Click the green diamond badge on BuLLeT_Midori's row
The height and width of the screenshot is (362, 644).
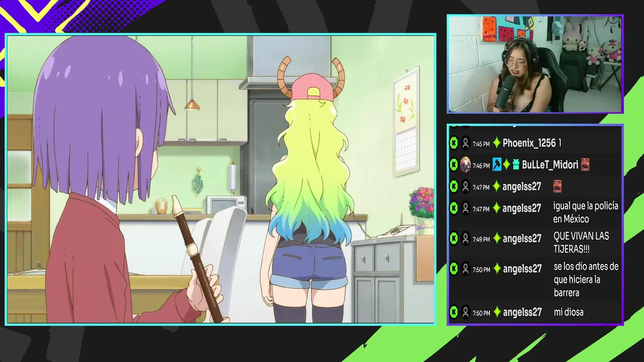click(x=506, y=164)
